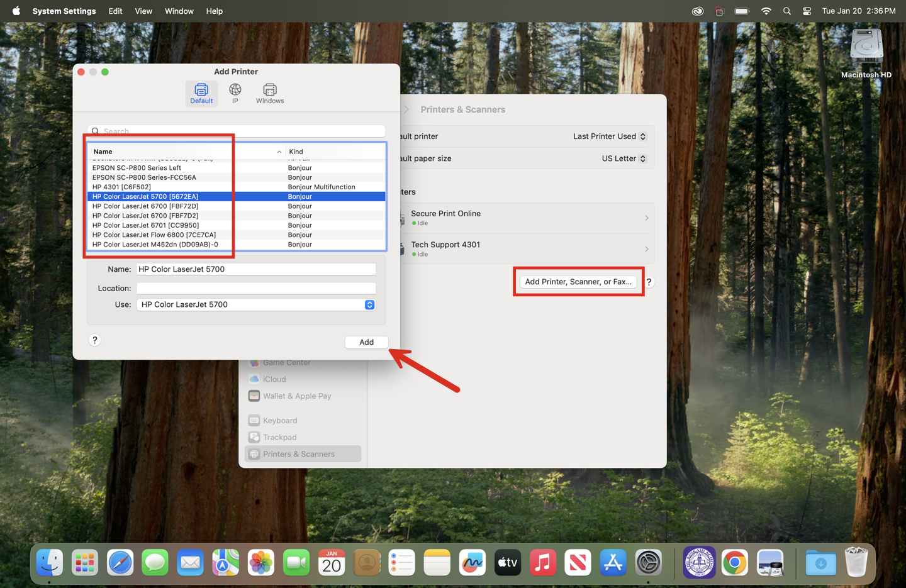
Task: Open Maps from the Dock
Action: (x=226, y=562)
